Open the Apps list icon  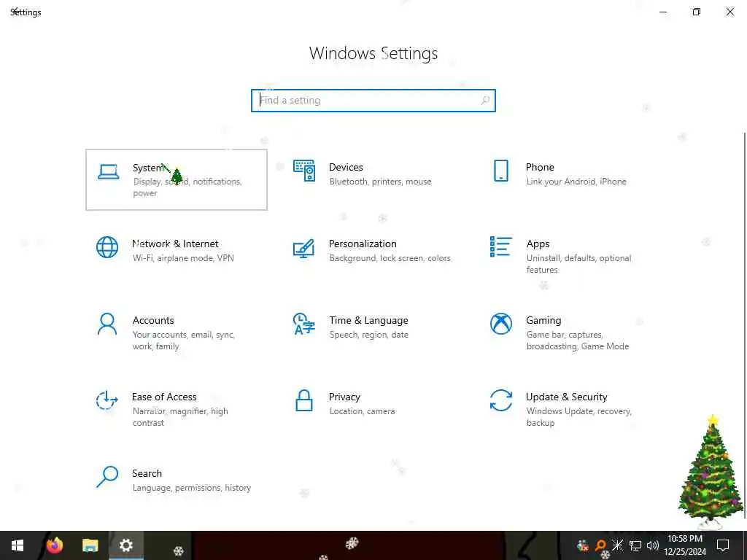click(x=500, y=246)
